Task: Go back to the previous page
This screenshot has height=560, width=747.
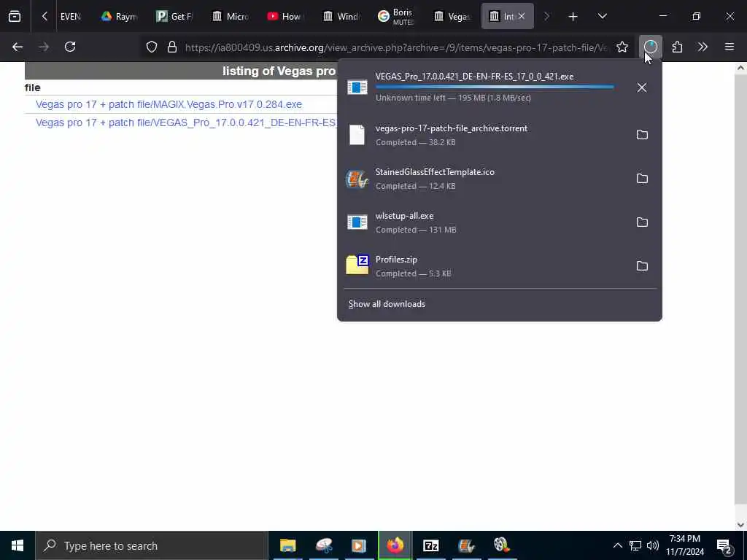Action: coord(18,47)
